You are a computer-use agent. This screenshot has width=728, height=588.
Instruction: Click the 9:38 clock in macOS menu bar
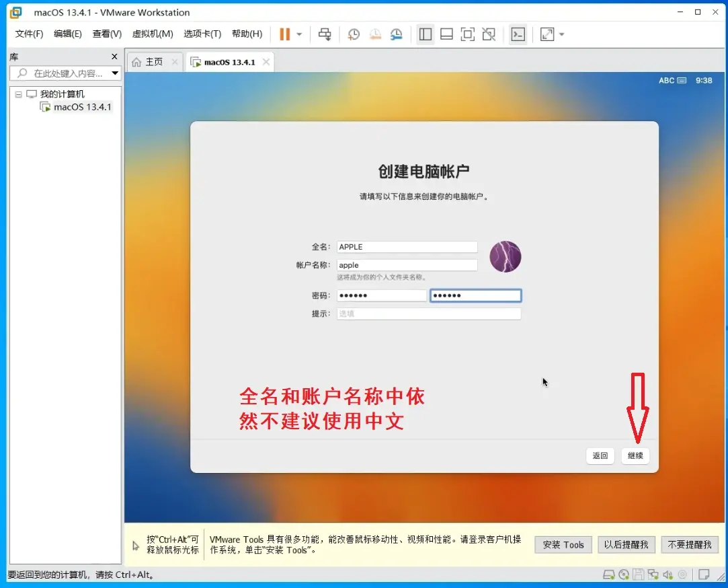click(704, 81)
